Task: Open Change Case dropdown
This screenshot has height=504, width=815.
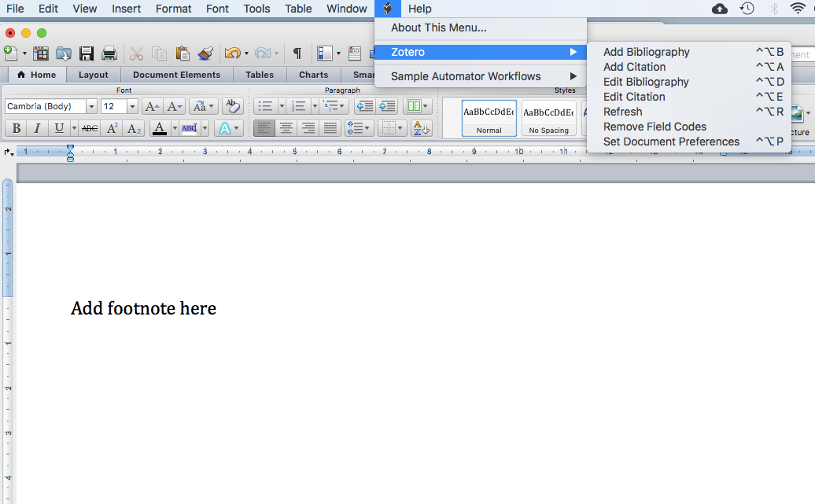Action: 203,106
